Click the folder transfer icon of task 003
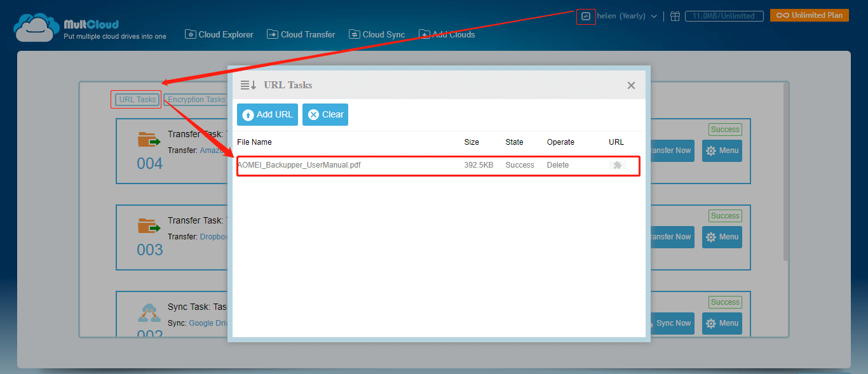 tap(149, 225)
